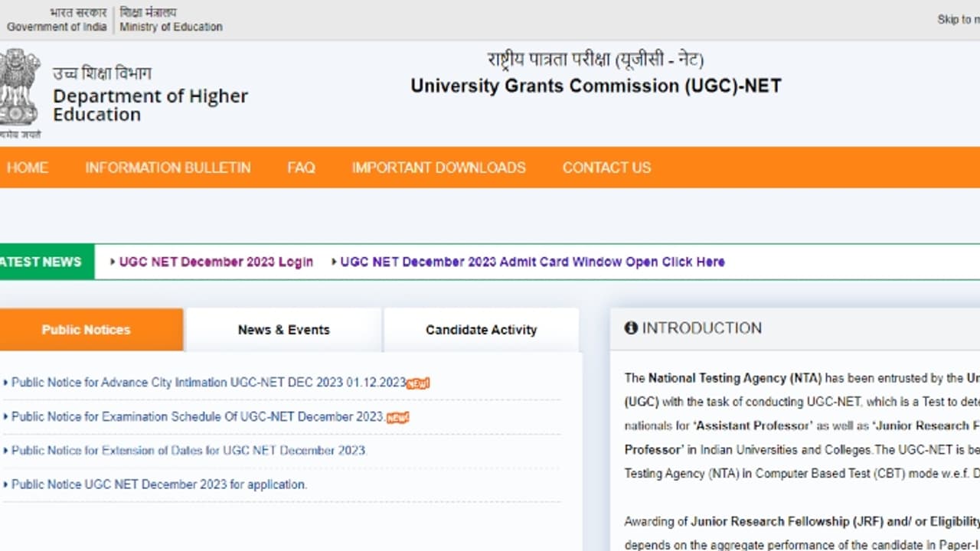Open the IMPORTANT DOWNLOADS menu
The width and height of the screenshot is (980, 551).
pyautogui.click(x=439, y=168)
